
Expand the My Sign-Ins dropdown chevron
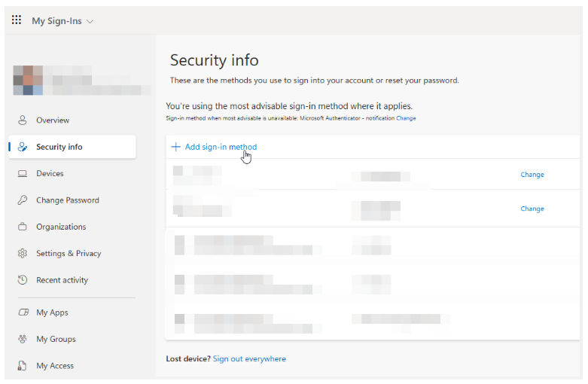90,21
